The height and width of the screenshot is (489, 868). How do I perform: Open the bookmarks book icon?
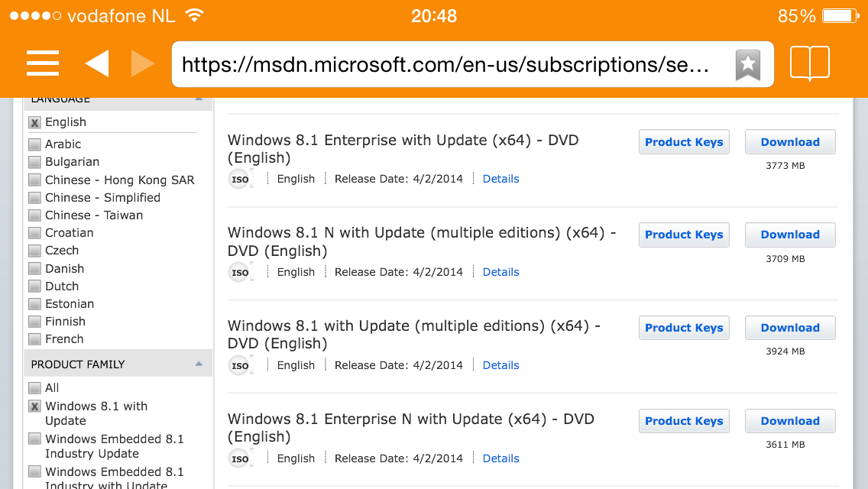[x=809, y=63]
